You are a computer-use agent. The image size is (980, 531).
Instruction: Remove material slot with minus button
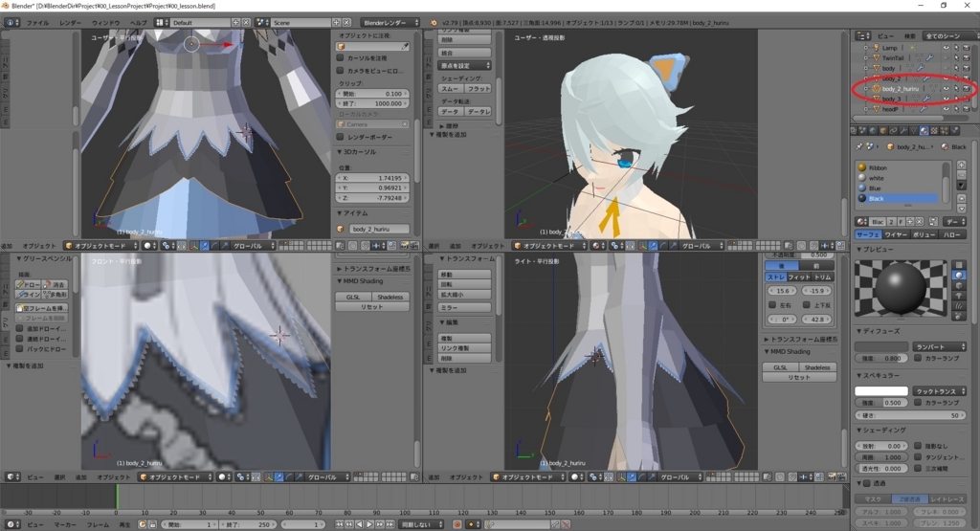961,175
